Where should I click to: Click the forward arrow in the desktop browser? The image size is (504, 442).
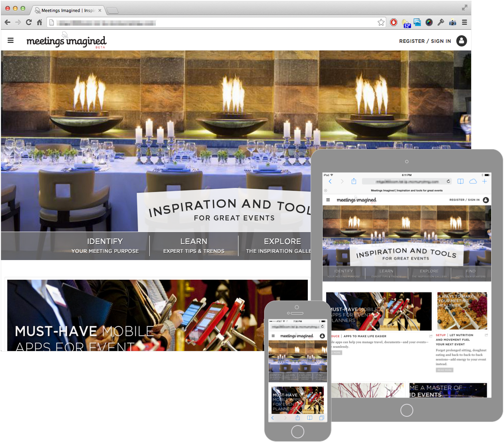coord(18,22)
